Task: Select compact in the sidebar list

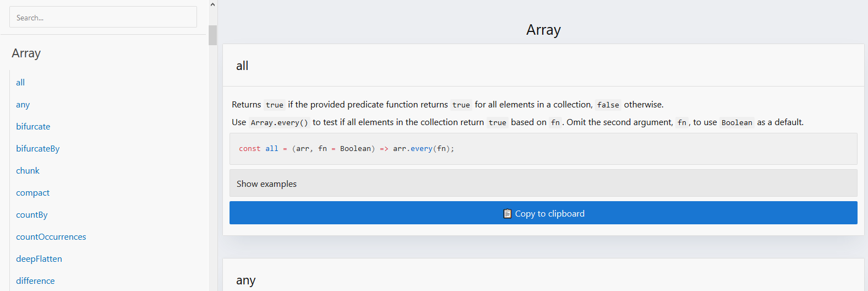Action: 32,193
